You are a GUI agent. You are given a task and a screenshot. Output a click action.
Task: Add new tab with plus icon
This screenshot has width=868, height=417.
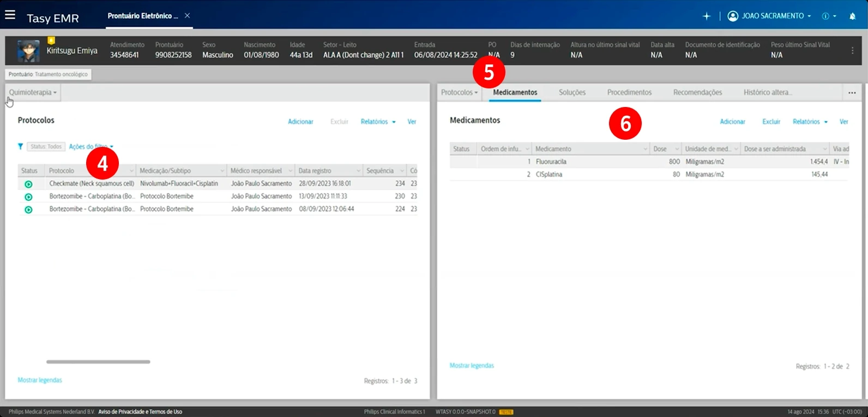[707, 16]
